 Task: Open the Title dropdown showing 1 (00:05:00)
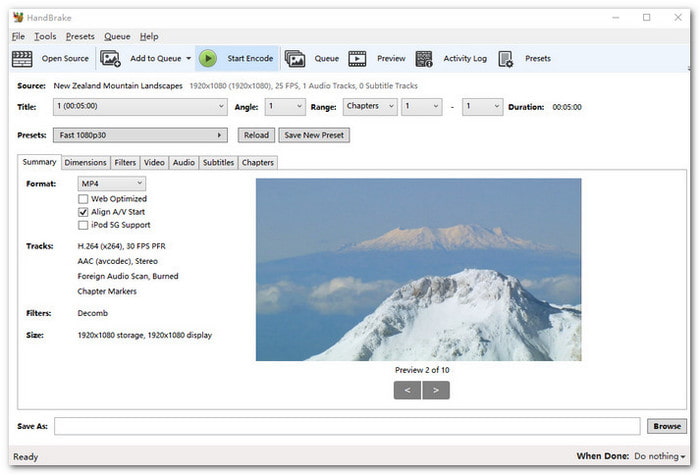click(140, 107)
